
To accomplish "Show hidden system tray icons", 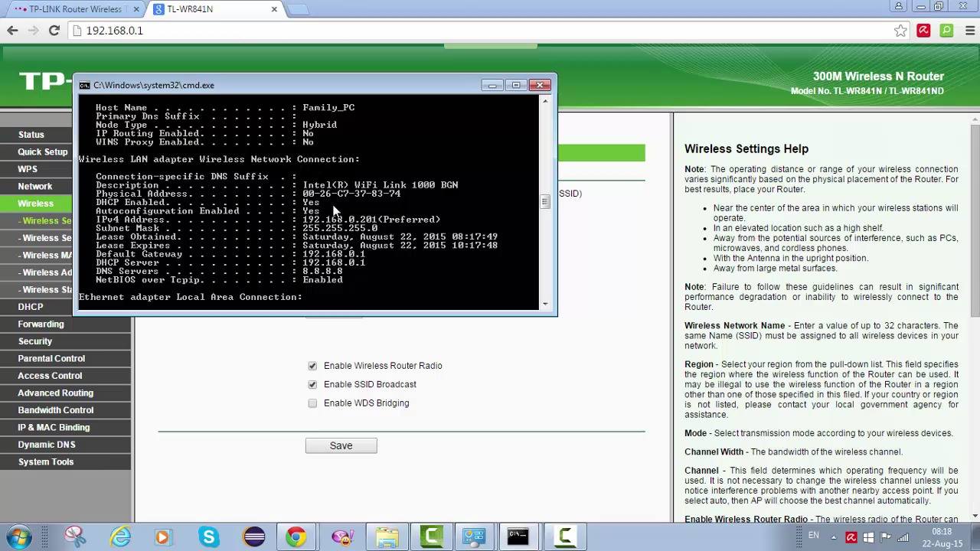I will pyautogui.click(x=834, y=537).
